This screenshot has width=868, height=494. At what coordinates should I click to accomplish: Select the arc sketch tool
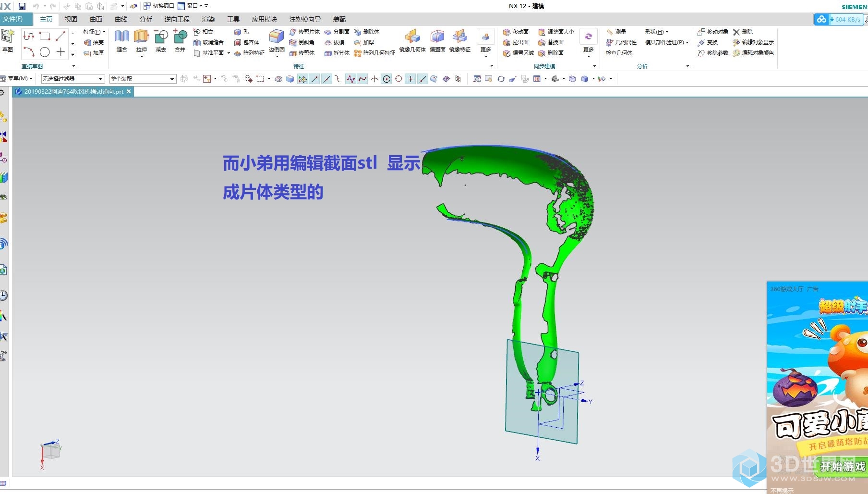point(29,52)
